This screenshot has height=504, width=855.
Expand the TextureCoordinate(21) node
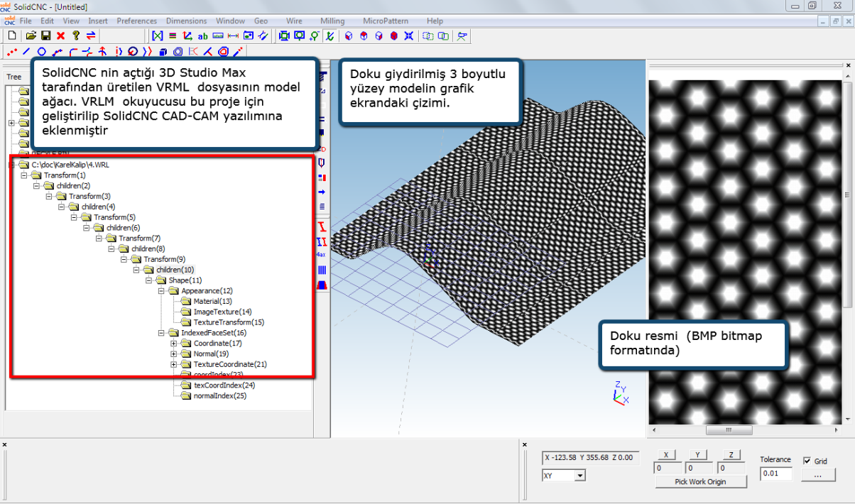pos(174,364)
